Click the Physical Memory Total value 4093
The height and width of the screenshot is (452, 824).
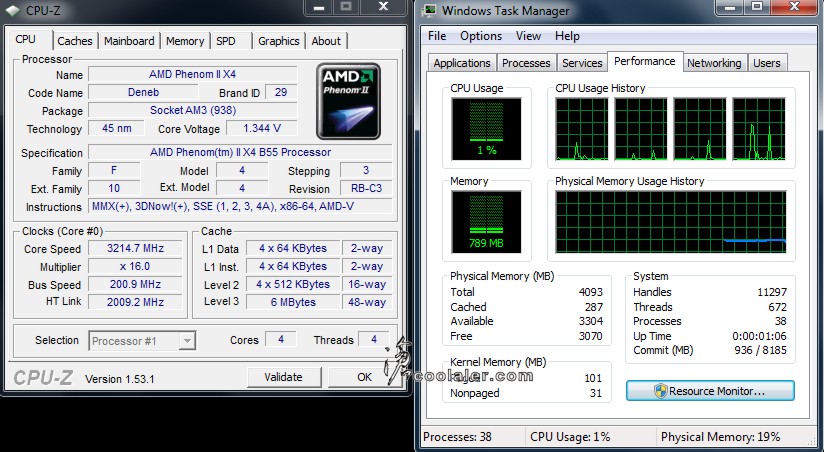coord(591,292)
